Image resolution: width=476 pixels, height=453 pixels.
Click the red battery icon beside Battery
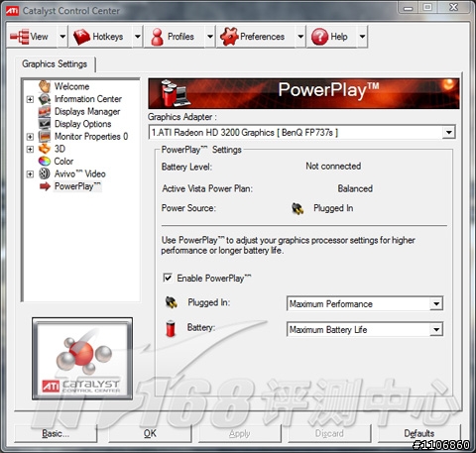pyautogui.click(x=171, y=328)
